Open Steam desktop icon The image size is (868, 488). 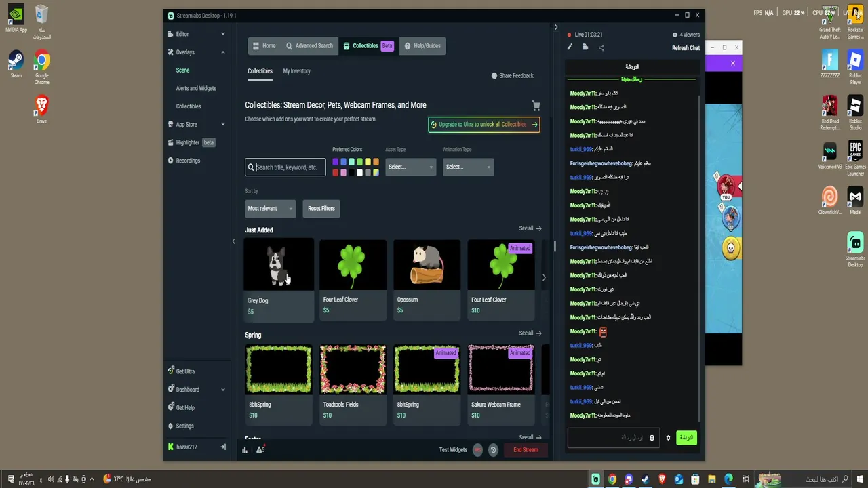coord(16,65)
